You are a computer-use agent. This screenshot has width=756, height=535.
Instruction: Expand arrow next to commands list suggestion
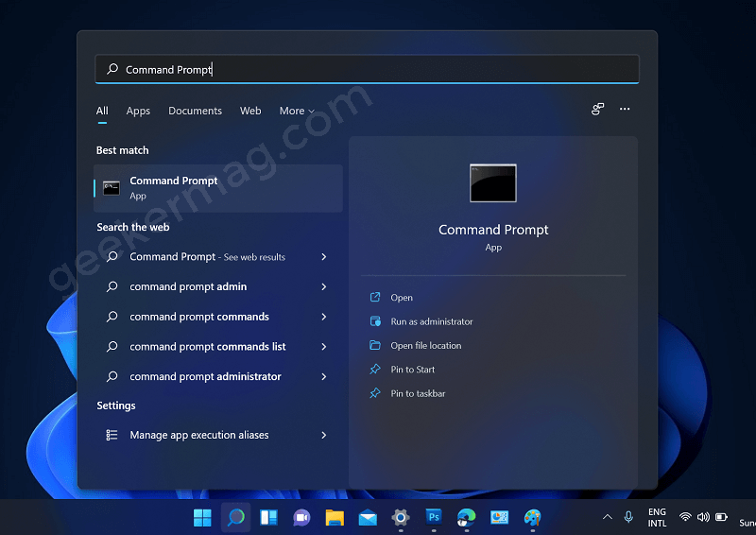pos(324,346)
